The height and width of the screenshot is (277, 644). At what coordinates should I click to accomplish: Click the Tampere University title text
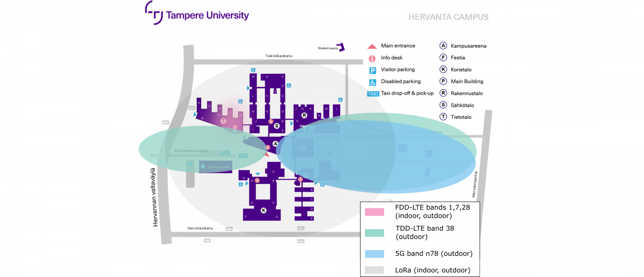pyautogui.click(x=207, y=15)
